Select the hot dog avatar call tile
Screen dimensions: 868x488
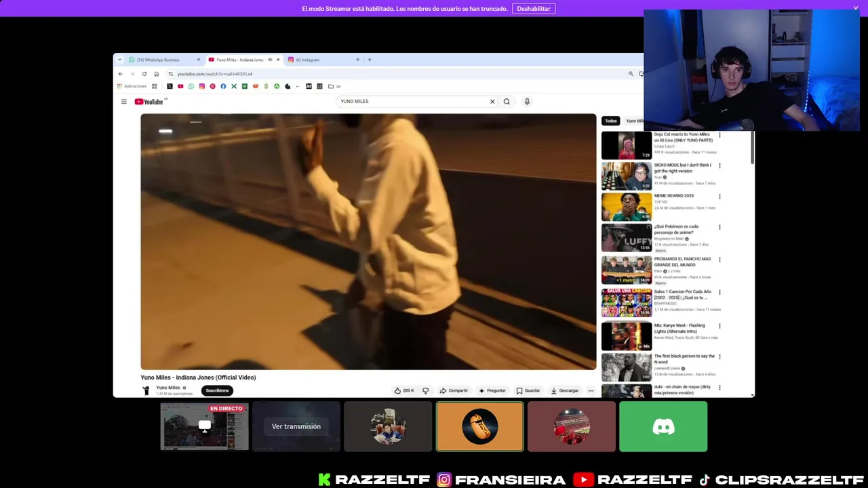(480, 426)
